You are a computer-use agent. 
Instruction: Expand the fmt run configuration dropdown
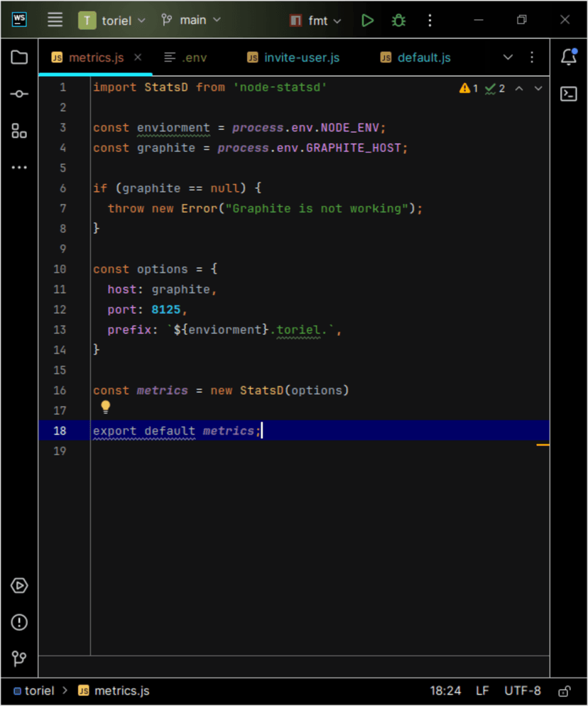point(316,21)
